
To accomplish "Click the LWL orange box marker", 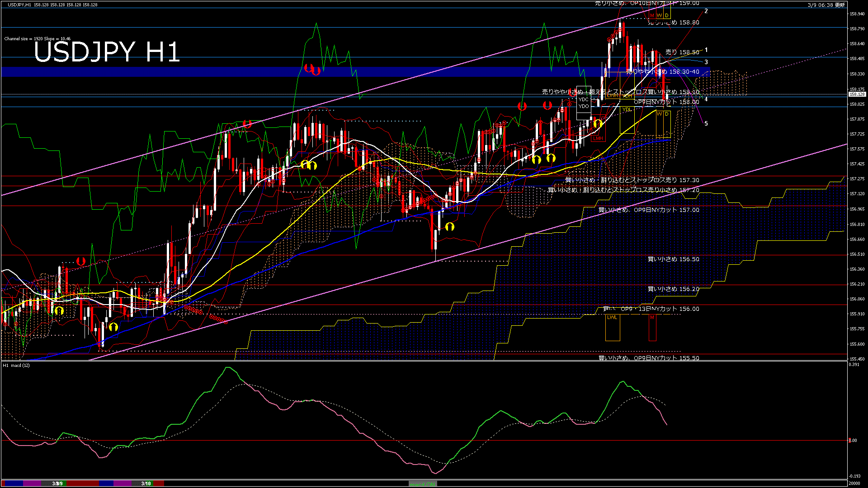I will tap(612, 318).
